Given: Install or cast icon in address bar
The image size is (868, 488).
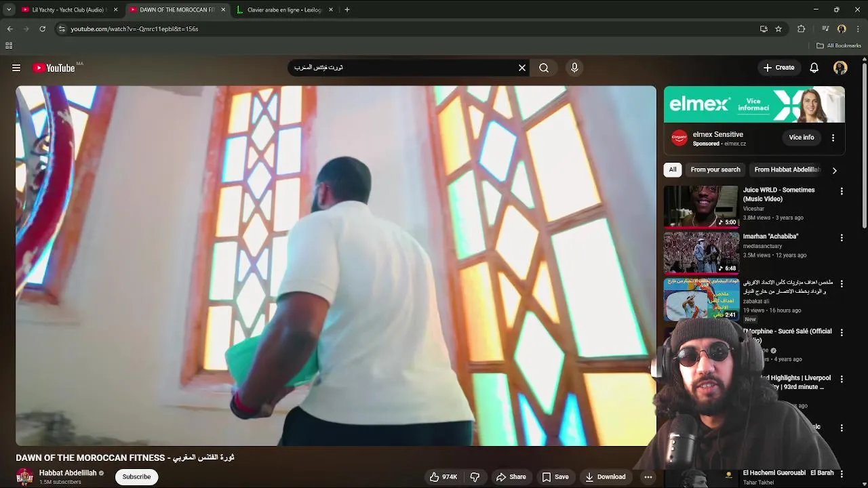Looking at the screenshot, I should (764, 29).
